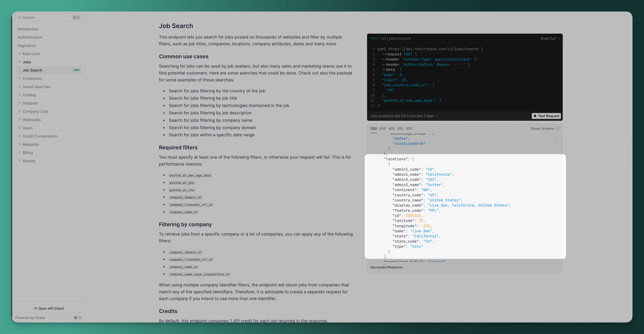Viewport: 644px width, 334px height.
Task: Open the example request selector dropdown
Action: pos(404,116)
